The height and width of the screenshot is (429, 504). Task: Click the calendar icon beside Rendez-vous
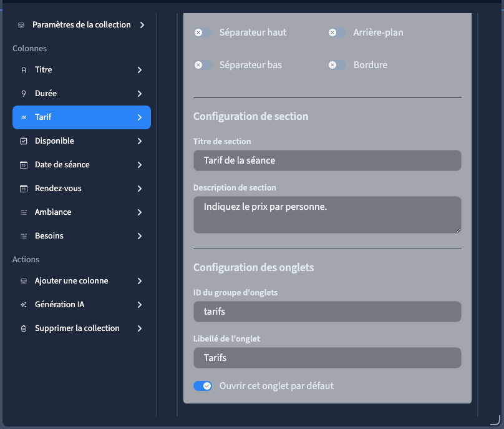[x=24, y=189]
